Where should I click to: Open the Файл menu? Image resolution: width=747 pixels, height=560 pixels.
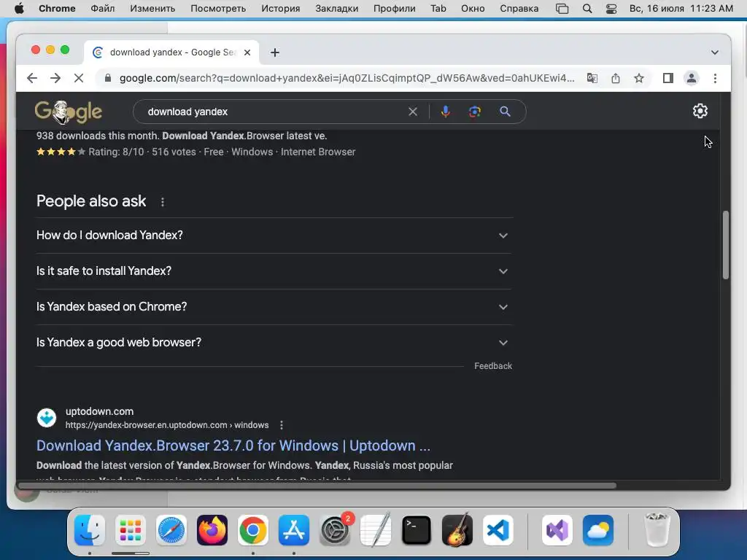(102, 9)
